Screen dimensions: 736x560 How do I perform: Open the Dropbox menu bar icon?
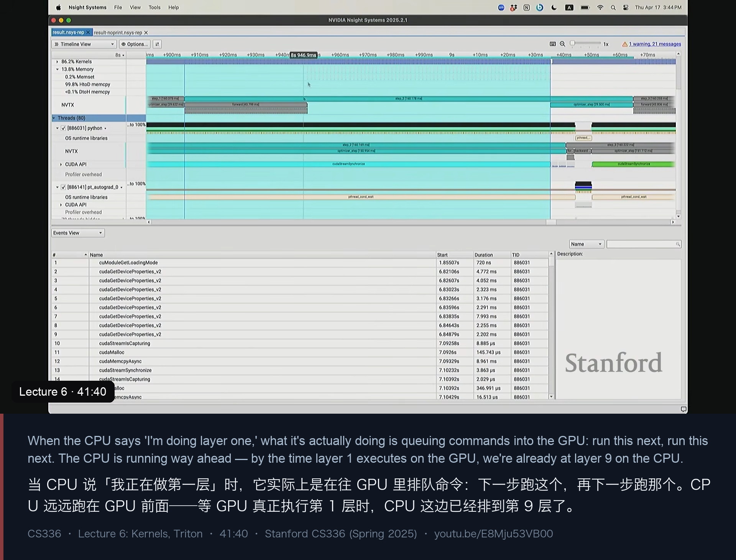(x=514, y=7)
